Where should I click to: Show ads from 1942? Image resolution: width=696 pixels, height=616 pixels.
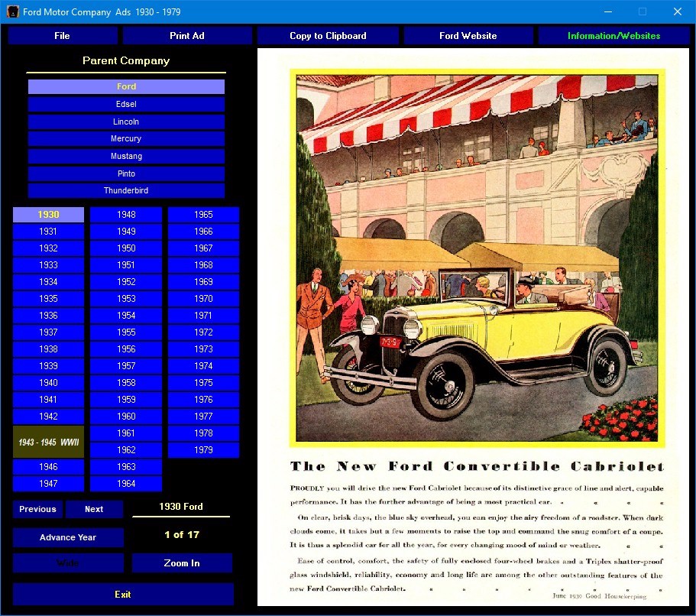pos(48,417)
